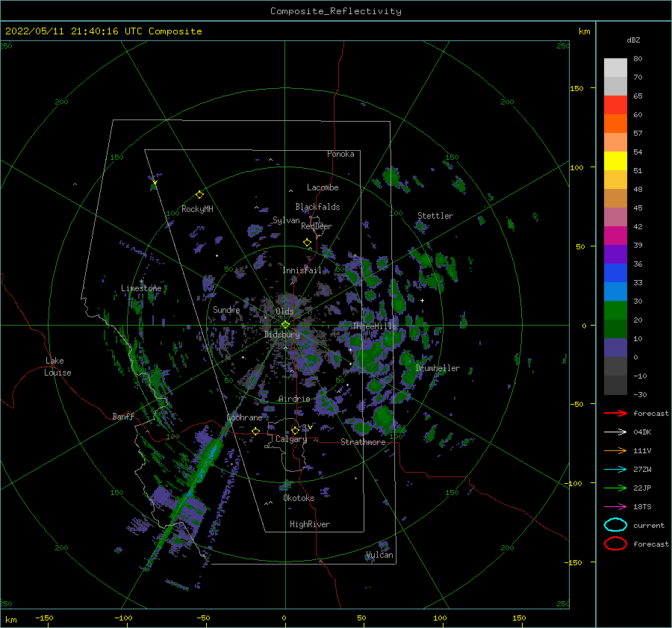
Task: Click the green 22JP arrow in legend
Action: [x=615, y=488]
